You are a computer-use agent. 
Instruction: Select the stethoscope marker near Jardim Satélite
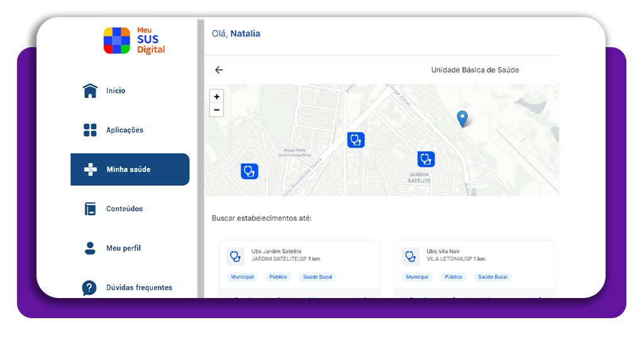click(426, 159)
